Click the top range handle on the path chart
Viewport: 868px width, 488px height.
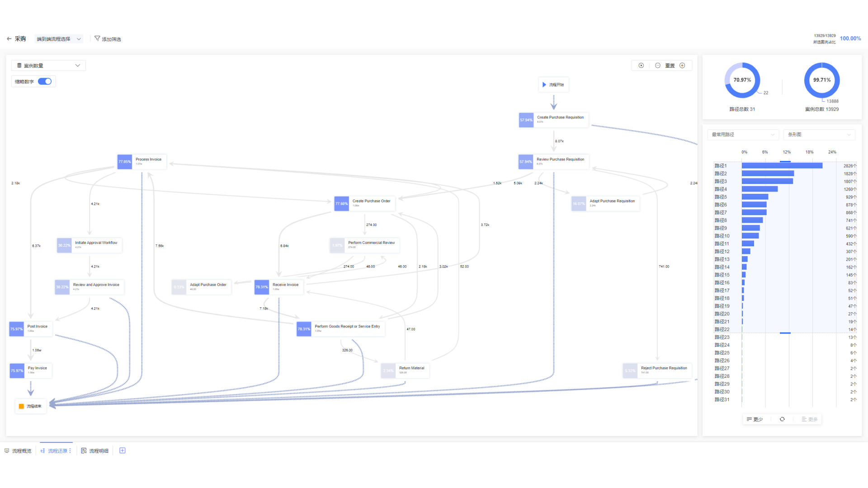pyautogui.click(x=785, y=161)
